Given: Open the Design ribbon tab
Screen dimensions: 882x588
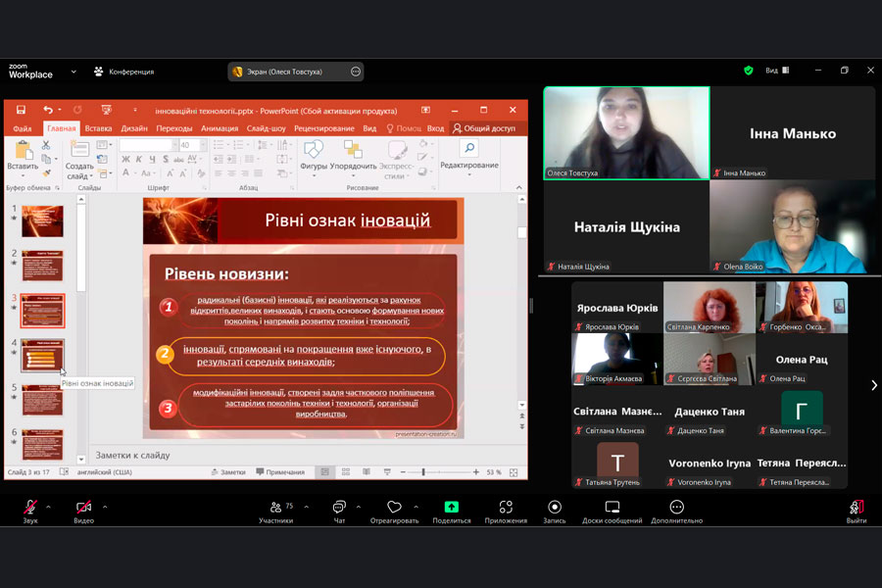Looking at the screenshot, I should click(134, 128).
